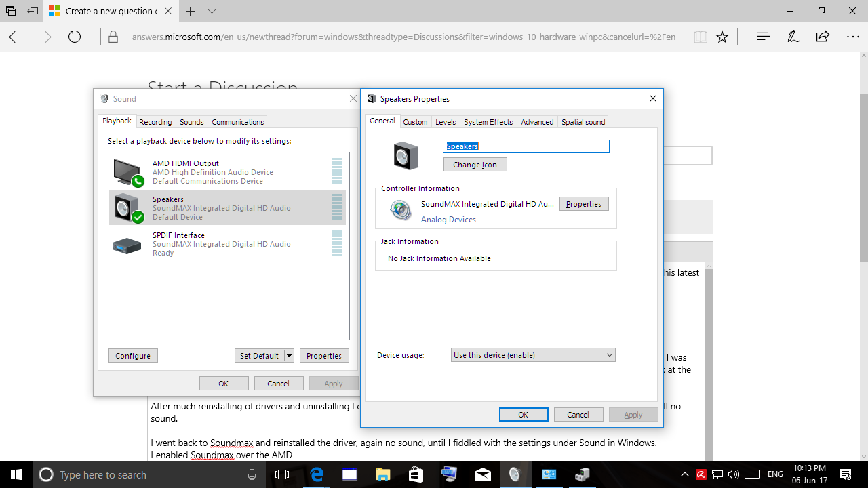Click the AMD HDMI Output level meter
Screen dimensions: 868x488
click(x=337, y=171)
